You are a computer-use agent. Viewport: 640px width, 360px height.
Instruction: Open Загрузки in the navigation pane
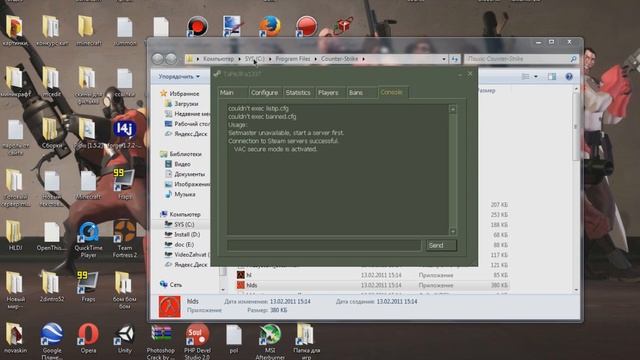[182, 104]
